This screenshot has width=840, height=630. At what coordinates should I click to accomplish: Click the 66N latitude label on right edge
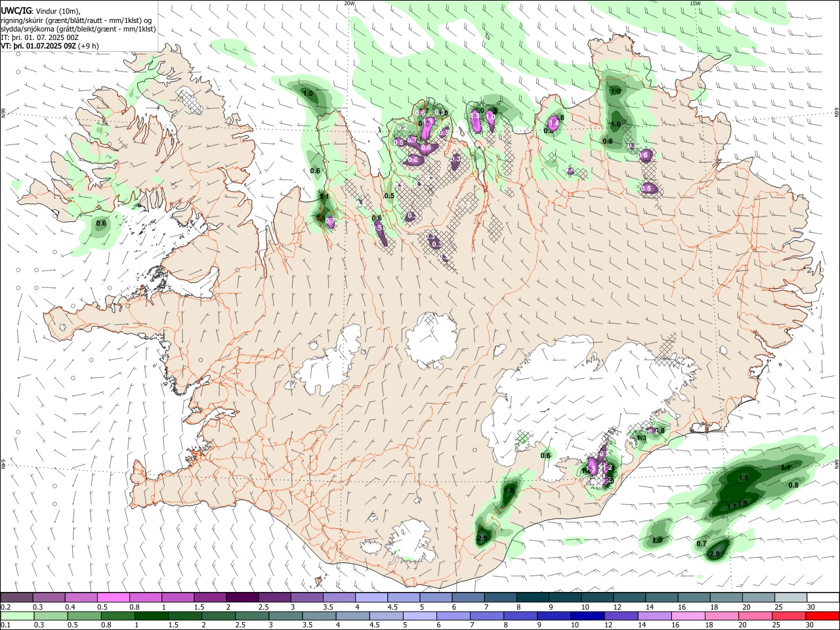click(x=837, y=112)
